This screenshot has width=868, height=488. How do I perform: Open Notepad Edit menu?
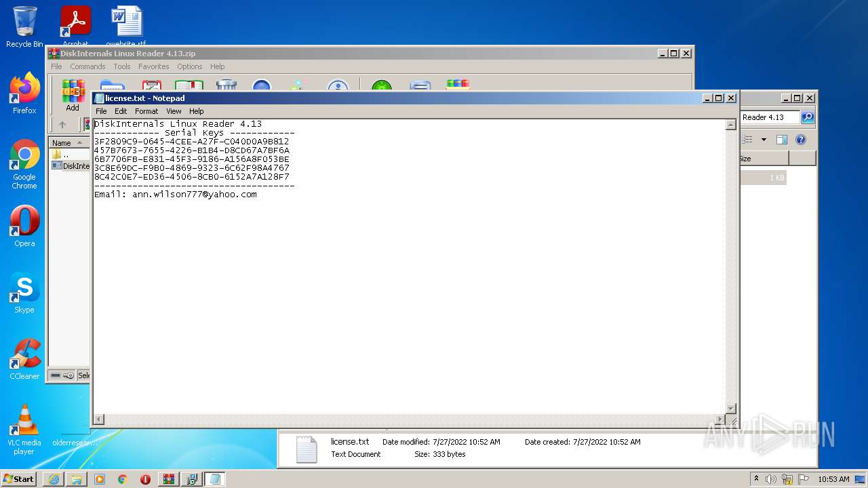[x=121, y=111]
